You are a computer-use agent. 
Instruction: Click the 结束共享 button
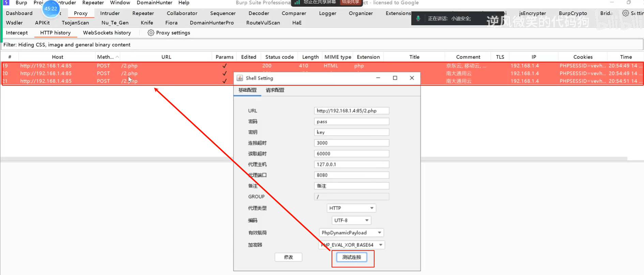(350, 2)
